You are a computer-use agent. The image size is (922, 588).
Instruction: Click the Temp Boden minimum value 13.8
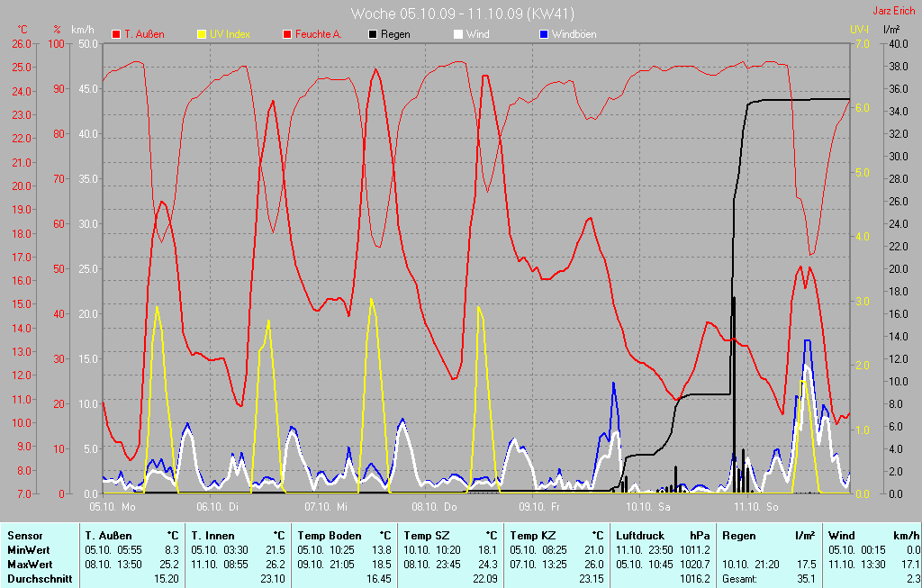coord(382,550)
